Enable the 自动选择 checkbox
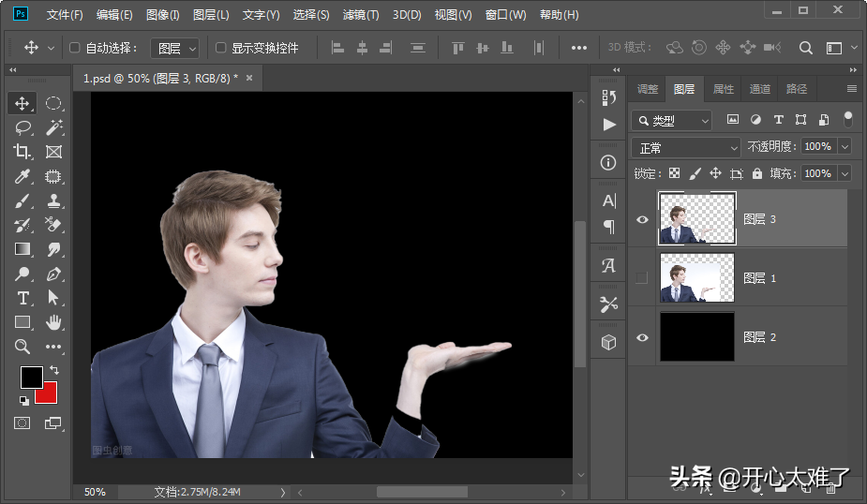The width and height of the screenshot is (867, 504). click(x=75, y=48)
